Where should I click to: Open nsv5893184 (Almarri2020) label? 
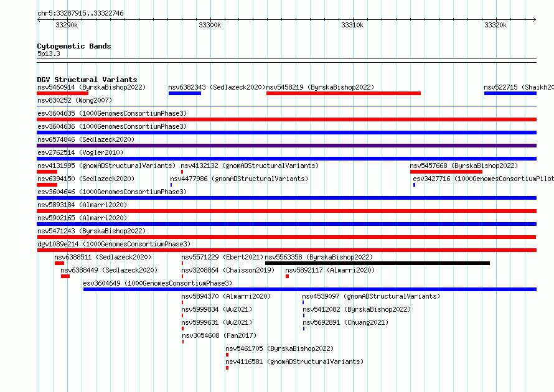[x=82, y=205]
